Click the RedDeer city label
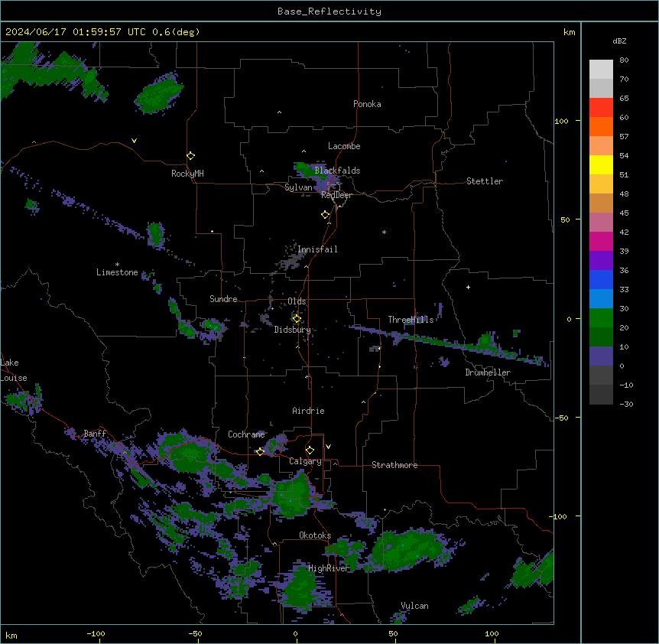Image resolution: width=659 pixels, height=644 pixels. [x=336, y=195]
